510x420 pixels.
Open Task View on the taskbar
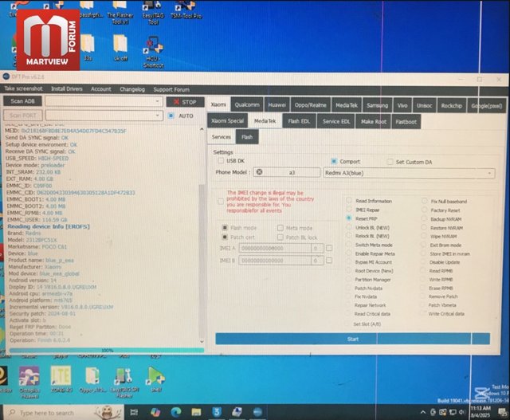[134, 412]
